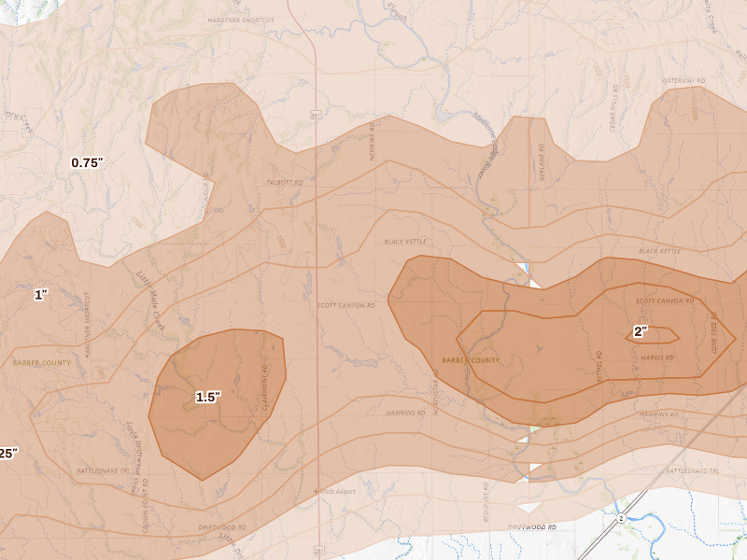Click the Slough label at top
The image size is (747, 560).
point(396,12)
